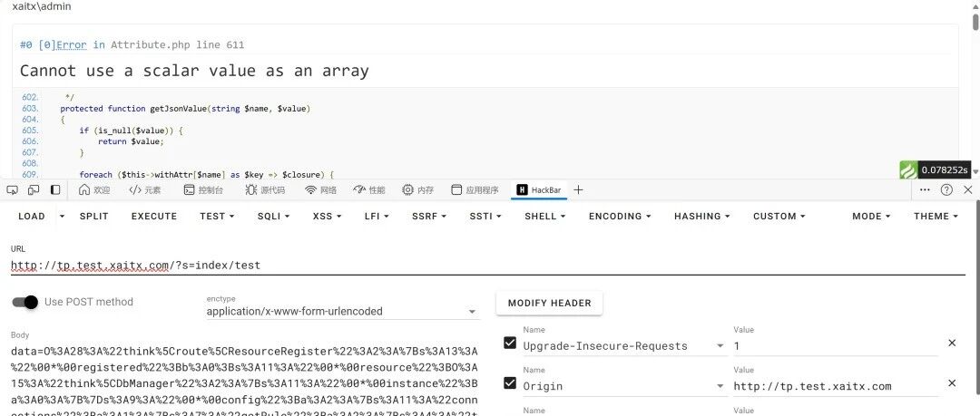Toggle the Use POST method switch
The width and height of the screenshot is (980, 416).
point(25,303)
